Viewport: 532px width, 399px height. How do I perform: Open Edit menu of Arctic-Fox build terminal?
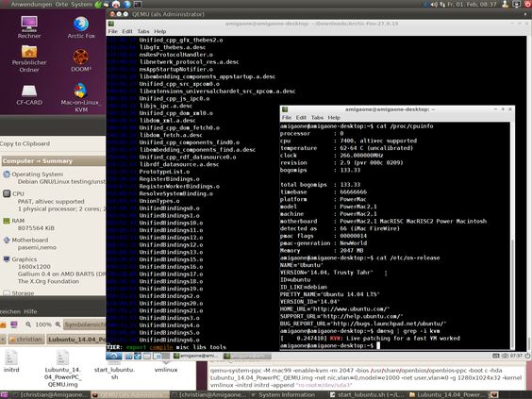pos(127,31)
